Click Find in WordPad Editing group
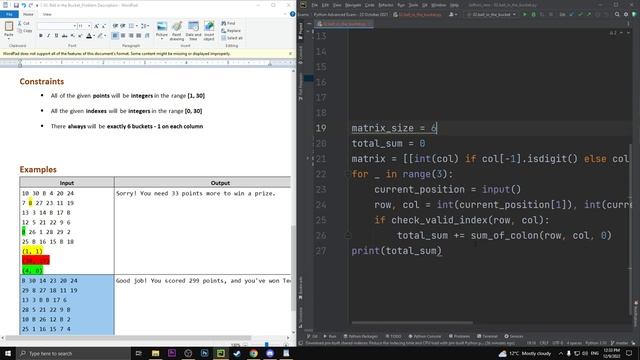Screen dimensions: 640x360 tap(228, 23)
